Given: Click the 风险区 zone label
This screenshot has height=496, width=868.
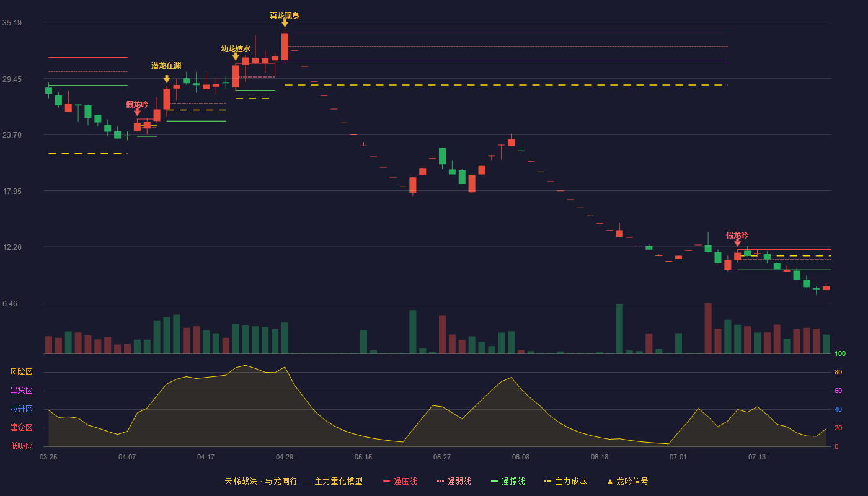Looking at the screenshot, I should tap(21, 372).
